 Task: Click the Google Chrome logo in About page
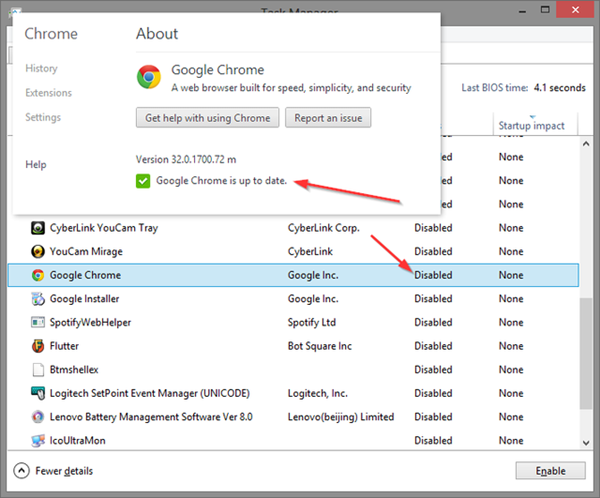tap(149, 77)
